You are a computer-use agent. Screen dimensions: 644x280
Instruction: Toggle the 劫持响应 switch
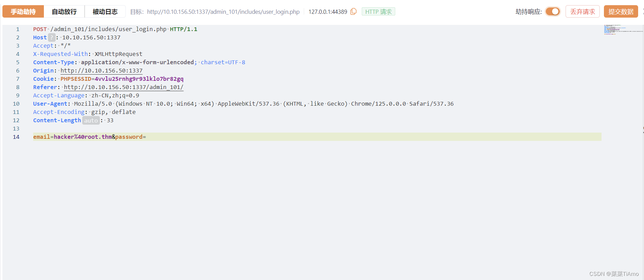(553, 11)
